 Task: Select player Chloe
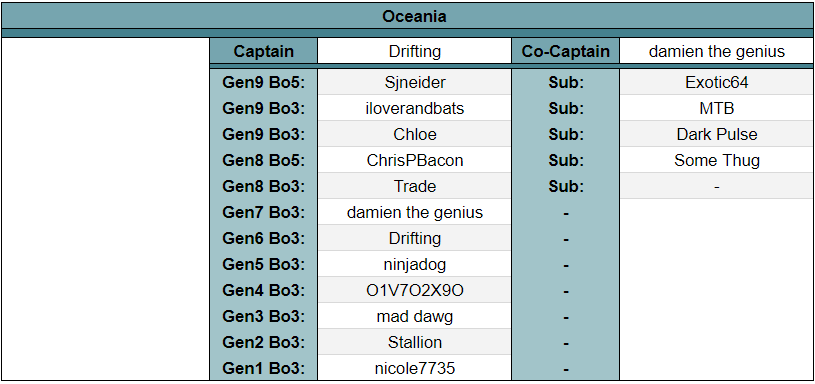tap(415, 134)
